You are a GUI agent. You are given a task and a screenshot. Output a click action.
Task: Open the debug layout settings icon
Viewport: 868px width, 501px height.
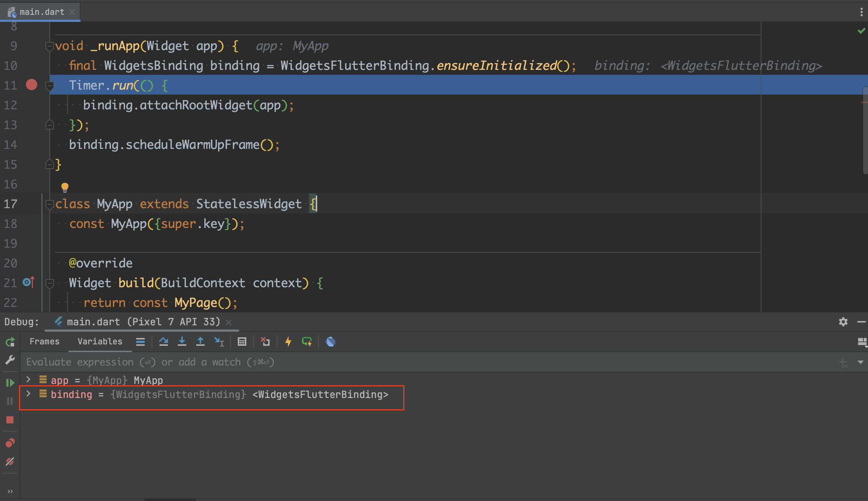coord(862,342)
